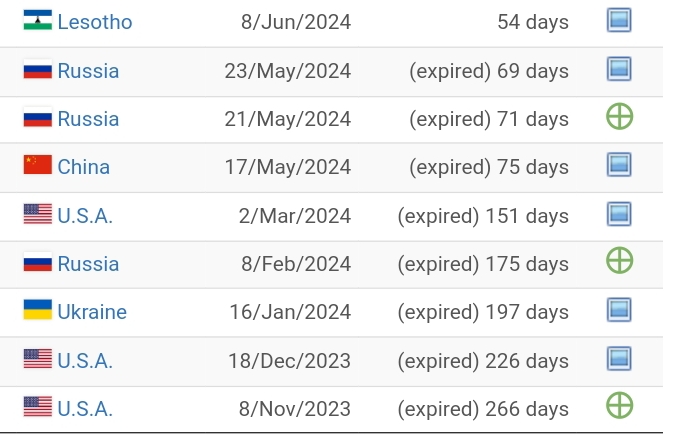Open U.S.A. link dated 8/Nov/2023
Image resolution: width=693 pixels, height=435 pixels.
click(85, 408)
